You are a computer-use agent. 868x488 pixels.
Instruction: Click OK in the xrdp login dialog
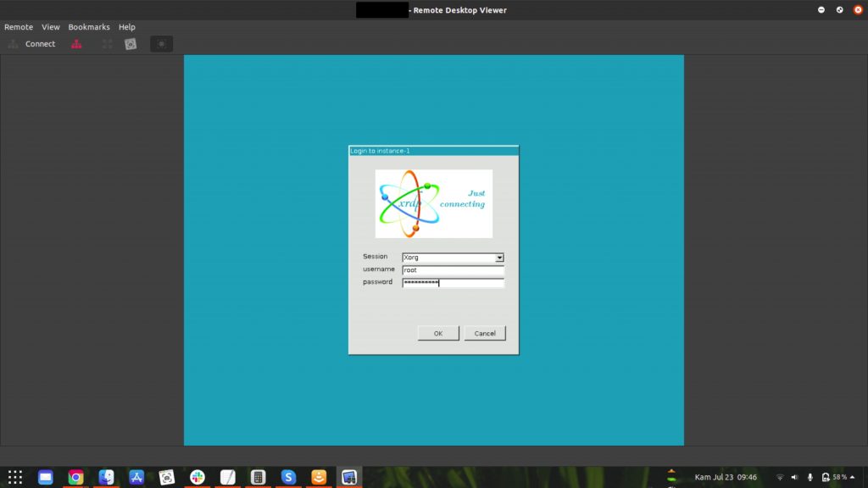[x=438, y=333]
